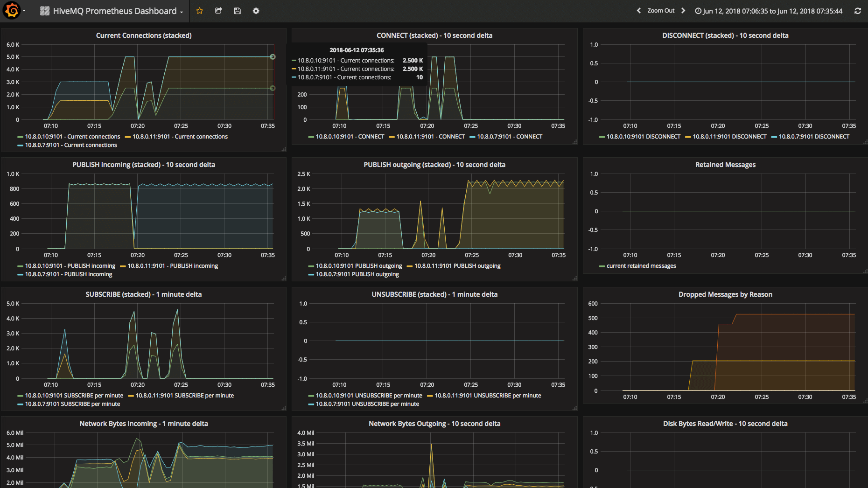Grab PUBLISH outgoing panel resize handle
Image resolution: width=868 pixels, height=488 pixels.
(574, 279)
